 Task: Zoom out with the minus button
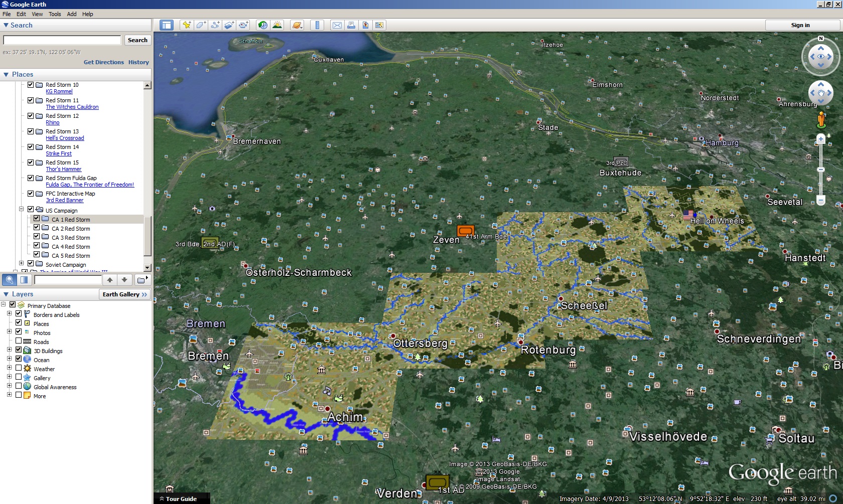point(821,201)
